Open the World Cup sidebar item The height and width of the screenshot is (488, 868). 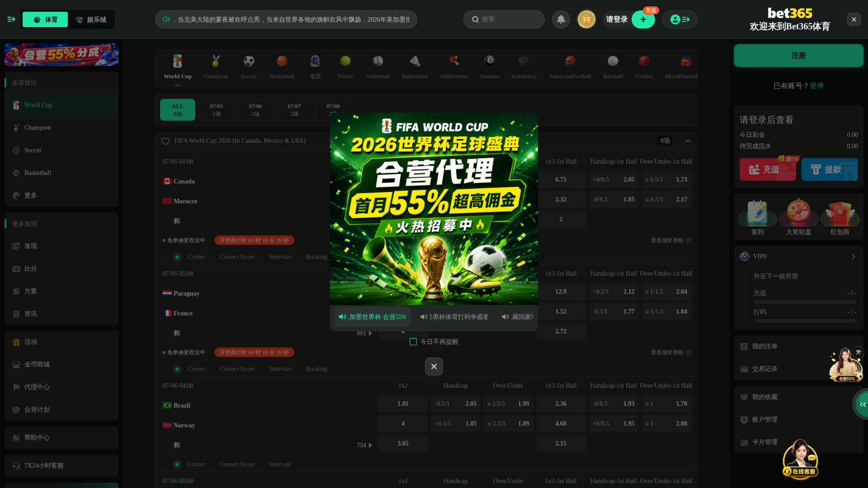tap(61, 105)
